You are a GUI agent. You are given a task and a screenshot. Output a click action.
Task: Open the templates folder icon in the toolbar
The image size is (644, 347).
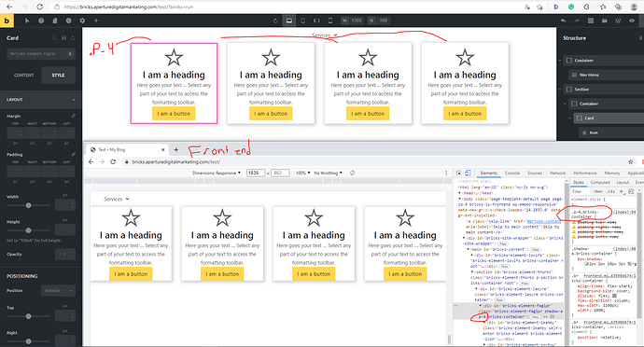(605, 21)
